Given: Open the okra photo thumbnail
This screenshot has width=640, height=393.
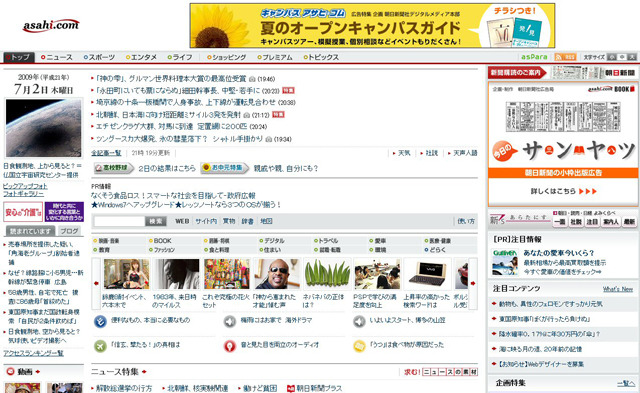Looking at the screenshot, I should 327,274.
